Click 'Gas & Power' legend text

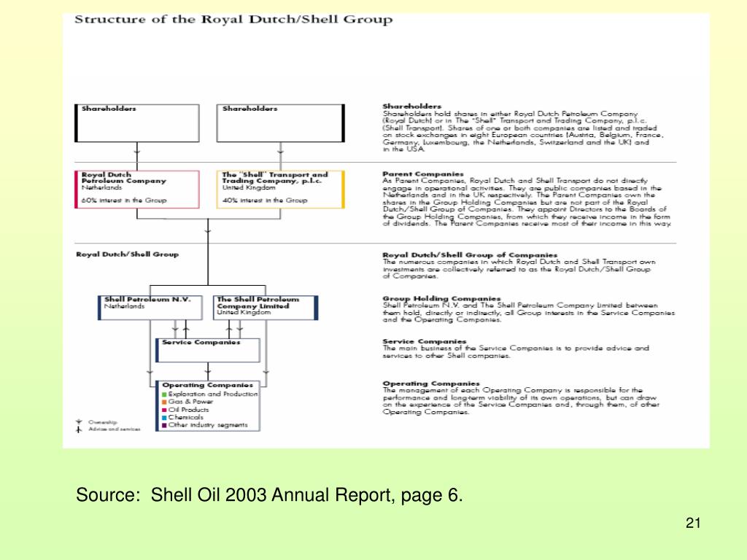tap(190, 402)
